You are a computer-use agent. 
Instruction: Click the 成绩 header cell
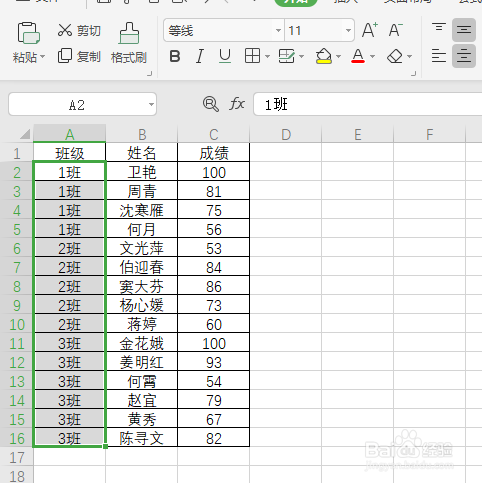coord(214,153)
